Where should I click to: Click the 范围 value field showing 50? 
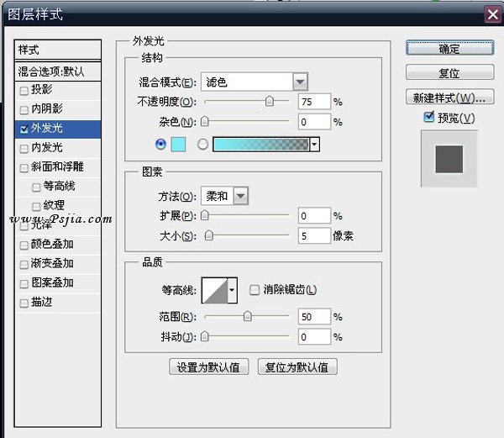pos(314,317)
